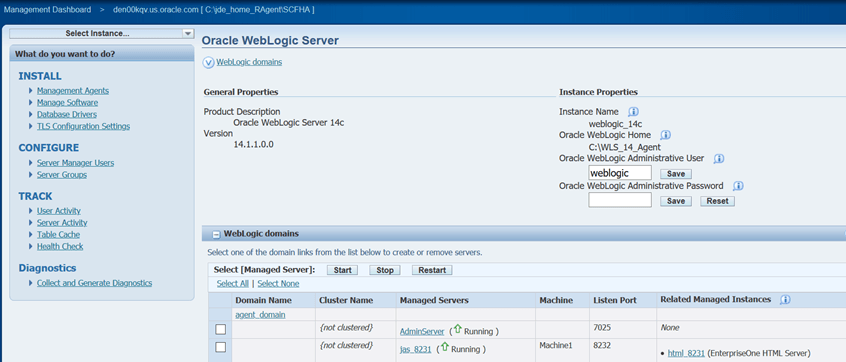Open Server Manager Users link
The height and width of the screenshot is (362, 846).
point(76,162)
